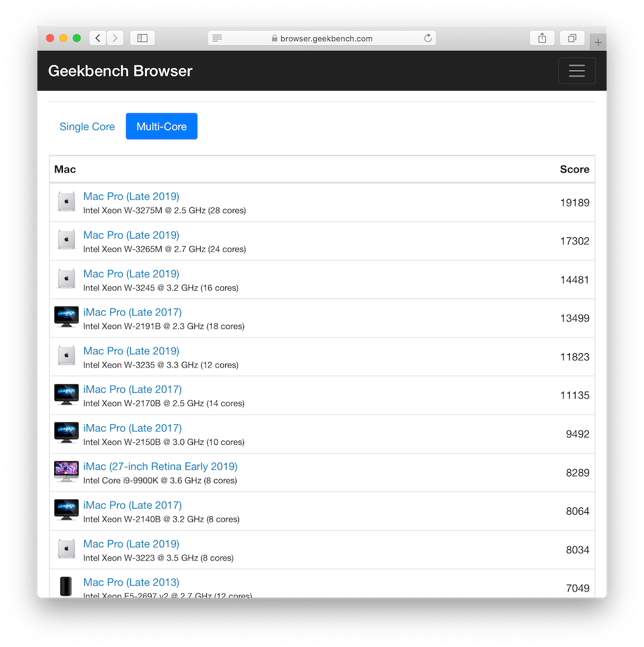Click iMac Pro thumbnail in 9492 score row
Viewport: 644px width, 647px height.
point(67,433)
